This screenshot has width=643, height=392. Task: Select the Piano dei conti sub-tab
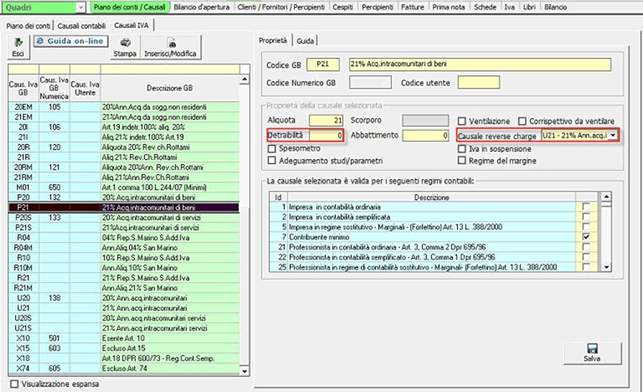[x=28, y=26]
